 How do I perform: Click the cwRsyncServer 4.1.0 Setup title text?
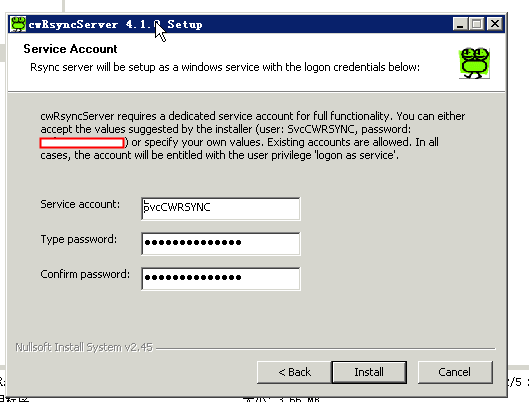[115, 24]
